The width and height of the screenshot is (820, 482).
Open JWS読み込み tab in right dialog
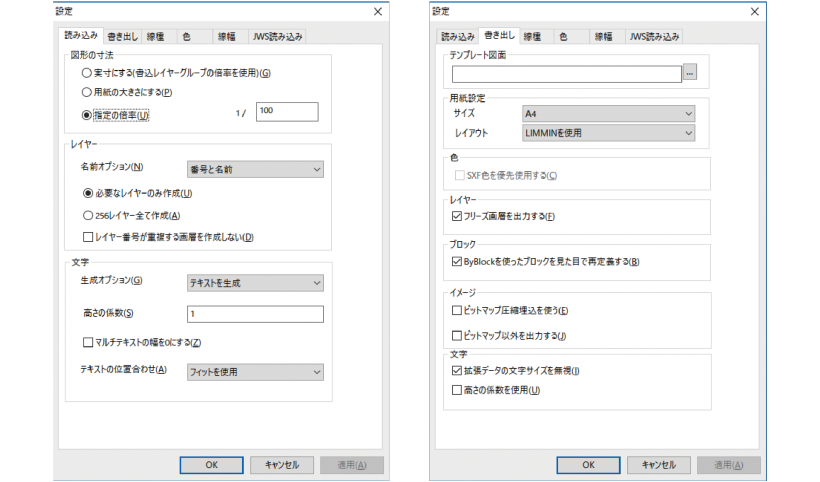654,37
